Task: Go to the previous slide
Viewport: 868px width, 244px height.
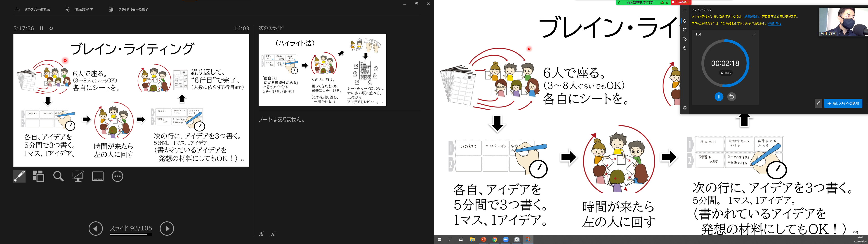Action: (x=96, y=228)
